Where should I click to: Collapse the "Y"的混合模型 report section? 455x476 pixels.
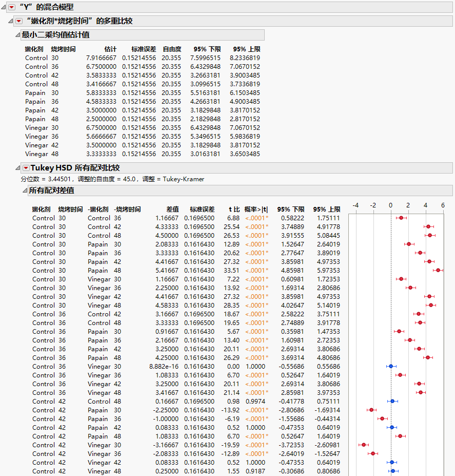click(x=4, y=7)
